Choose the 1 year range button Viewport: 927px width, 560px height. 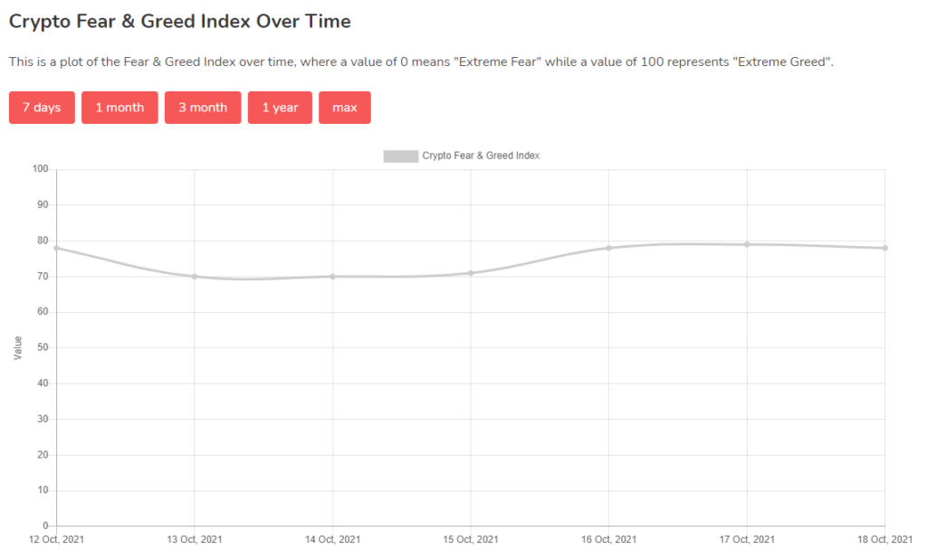tap(281, 108)
